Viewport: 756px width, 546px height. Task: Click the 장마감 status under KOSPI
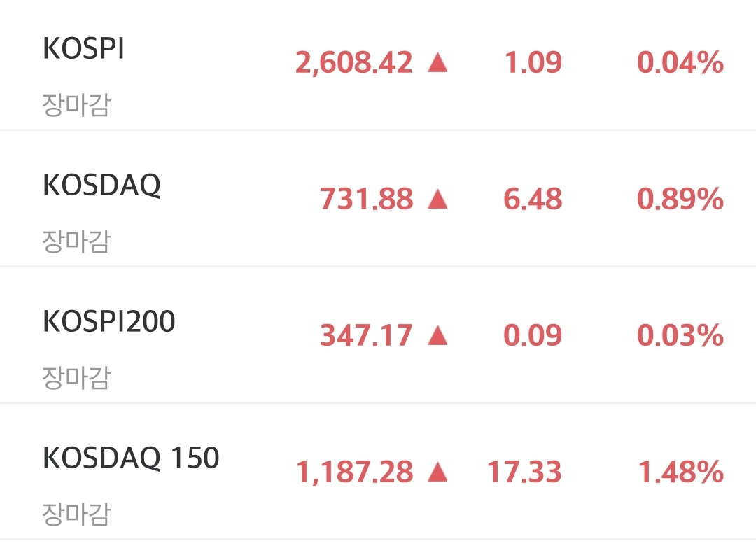pos(77,105)
